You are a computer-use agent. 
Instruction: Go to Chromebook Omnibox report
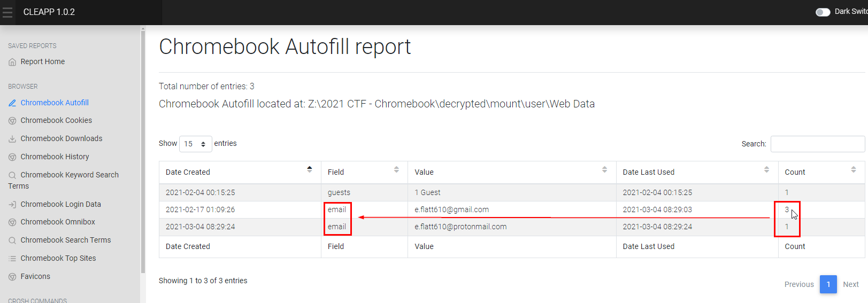tap(58, 222)
